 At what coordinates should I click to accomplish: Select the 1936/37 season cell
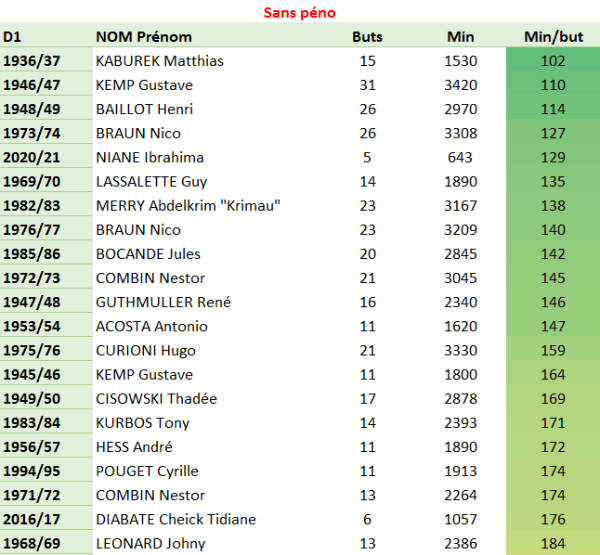pyautogui.click(x=32, y=61)
